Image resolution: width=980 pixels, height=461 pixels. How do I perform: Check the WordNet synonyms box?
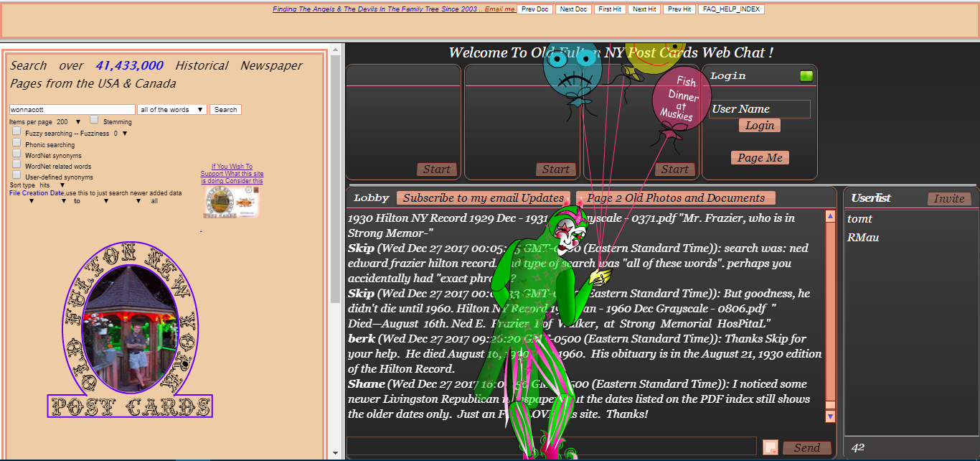[17, 154]
